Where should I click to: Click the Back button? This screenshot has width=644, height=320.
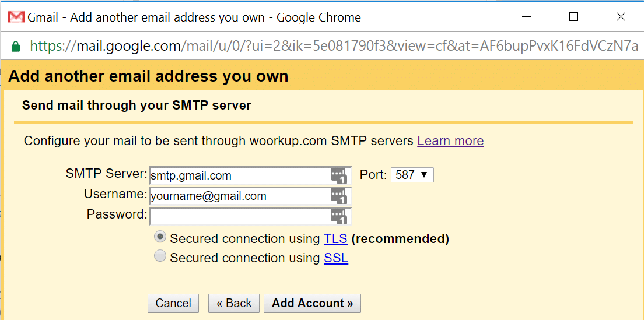point(233,303)
